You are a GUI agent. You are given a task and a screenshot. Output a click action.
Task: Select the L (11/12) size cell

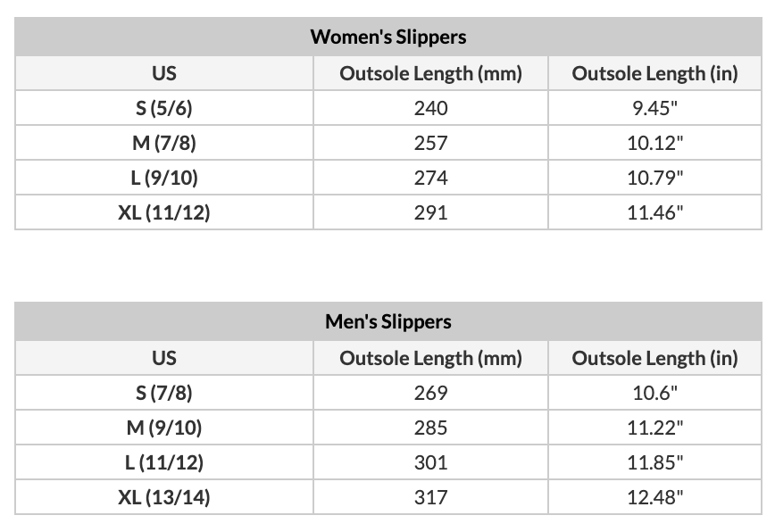pos(164,462)
